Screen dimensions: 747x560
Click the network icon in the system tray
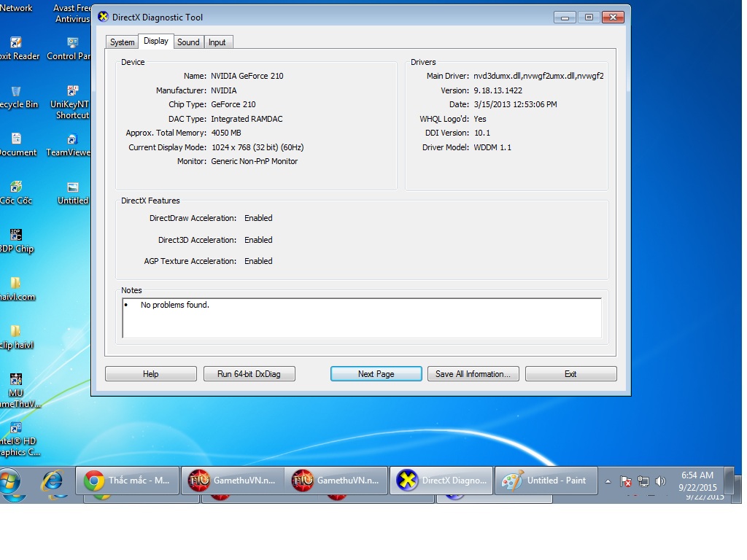643,481
